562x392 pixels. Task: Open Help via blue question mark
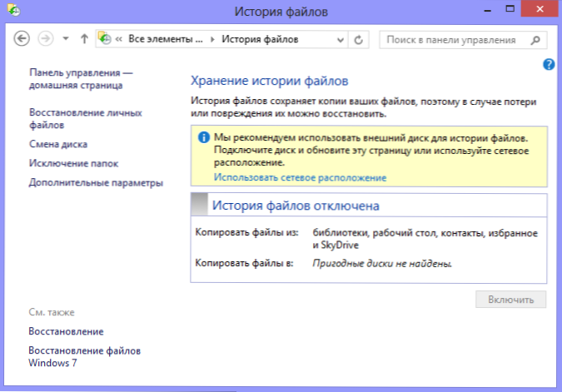(549, 64)
